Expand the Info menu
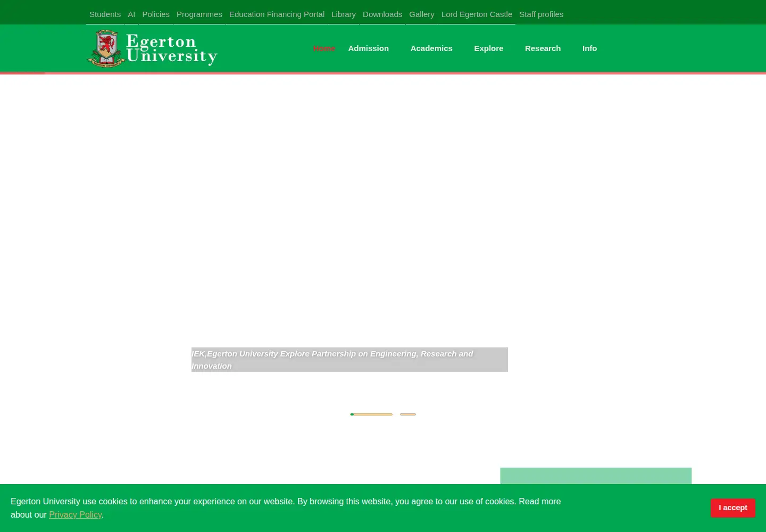 [589, 48]
